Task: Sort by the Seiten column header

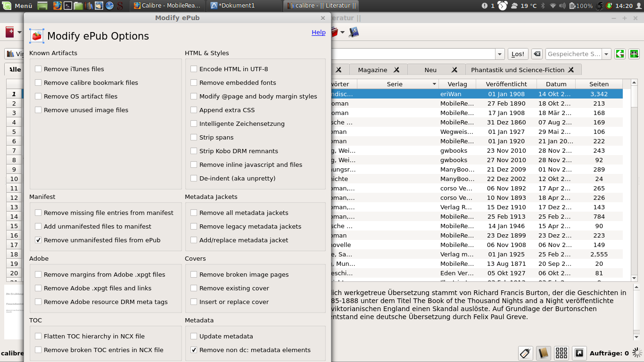Action: [599, 84]
